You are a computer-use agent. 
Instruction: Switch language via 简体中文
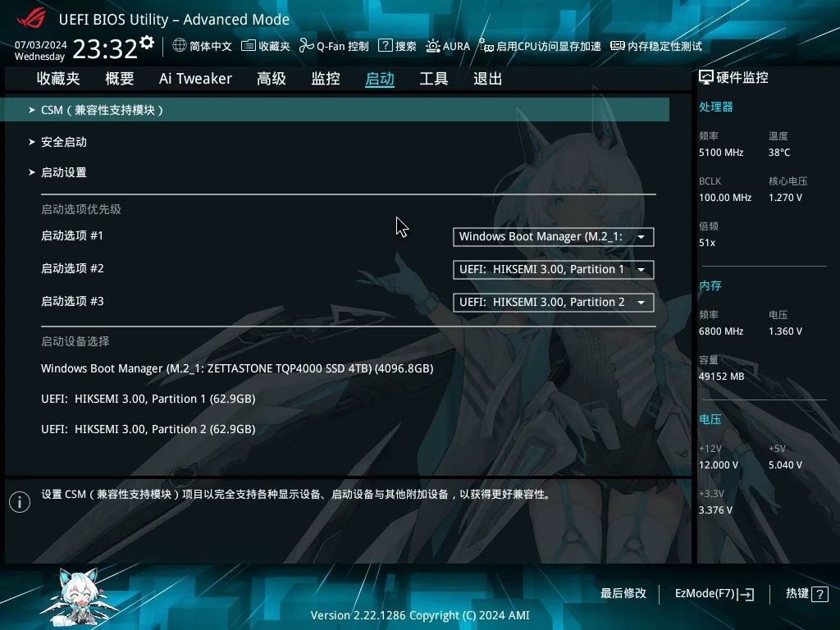(x=211, y=46)
